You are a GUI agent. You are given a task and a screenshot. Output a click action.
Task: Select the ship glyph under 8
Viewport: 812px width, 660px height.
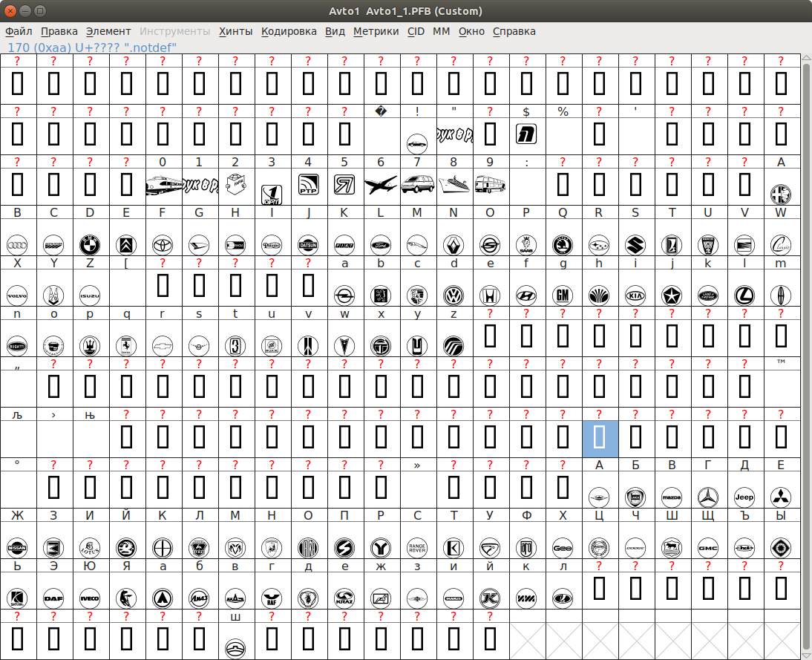[454, 183]
